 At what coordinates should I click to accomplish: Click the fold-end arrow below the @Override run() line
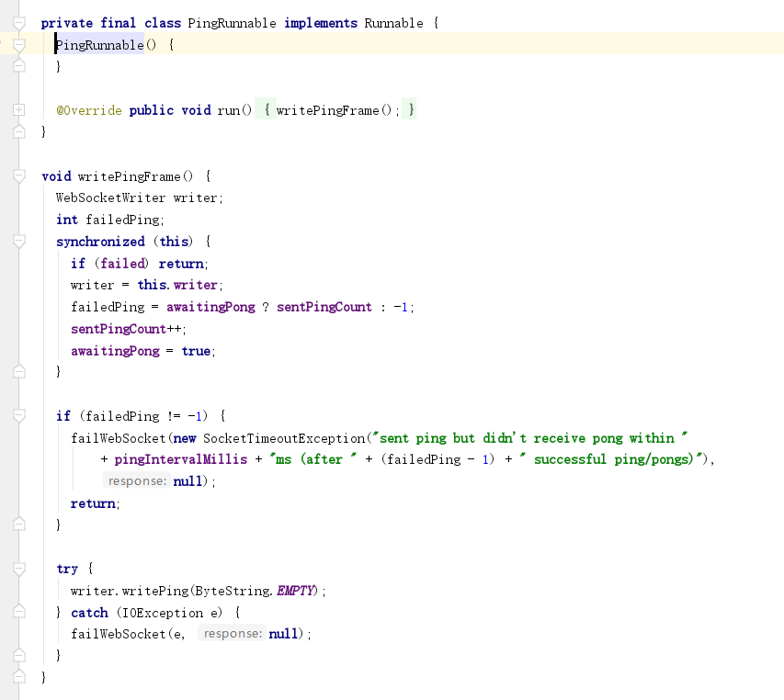18,130
